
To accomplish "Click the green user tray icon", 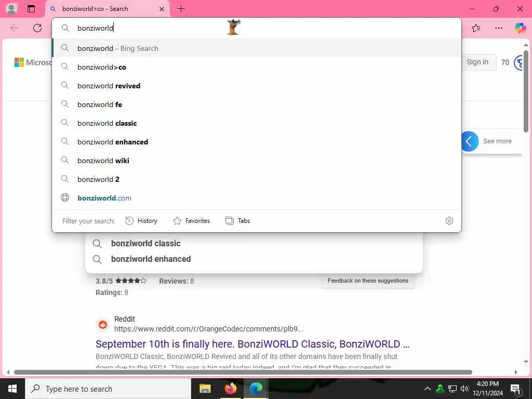I will click(440, 389).
